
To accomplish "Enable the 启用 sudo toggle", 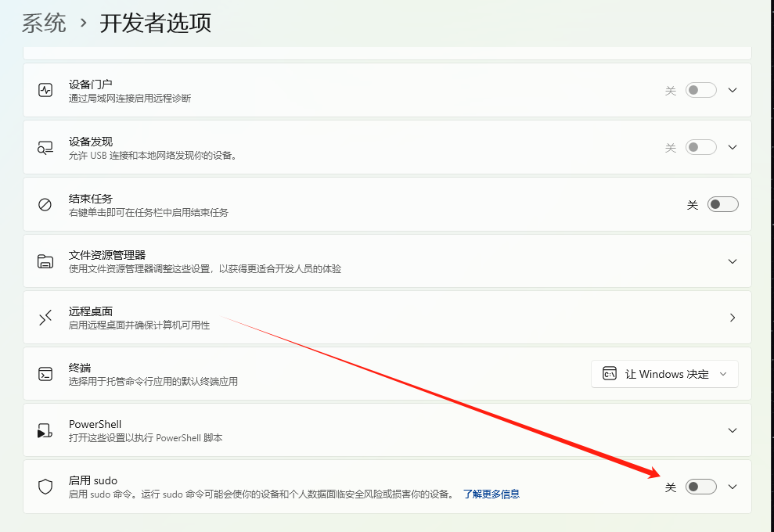I will (x=700, y=487).
